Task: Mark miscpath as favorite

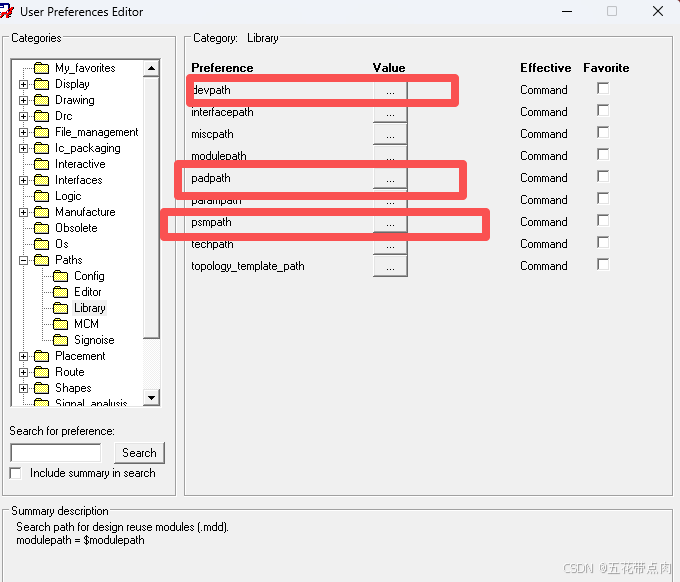Action: pos(603,132)
